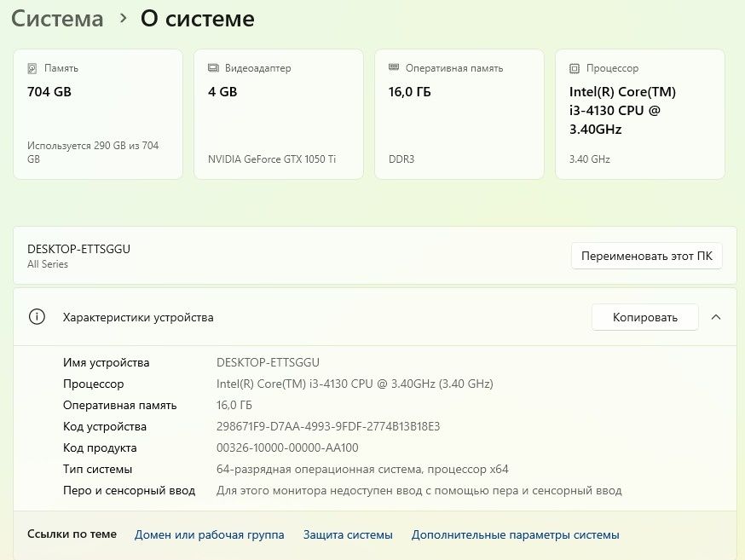Screen dimensions: 745x560
Task: Click the device ID 298671F9-D7AA-4993-9FDF-2774B13B18E3
Action: (x=328, y=426)
